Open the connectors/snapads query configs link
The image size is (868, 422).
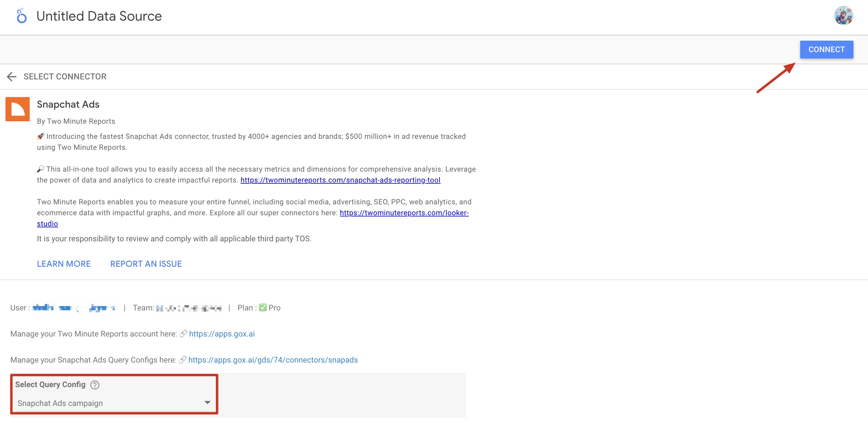tap(273, 360)
